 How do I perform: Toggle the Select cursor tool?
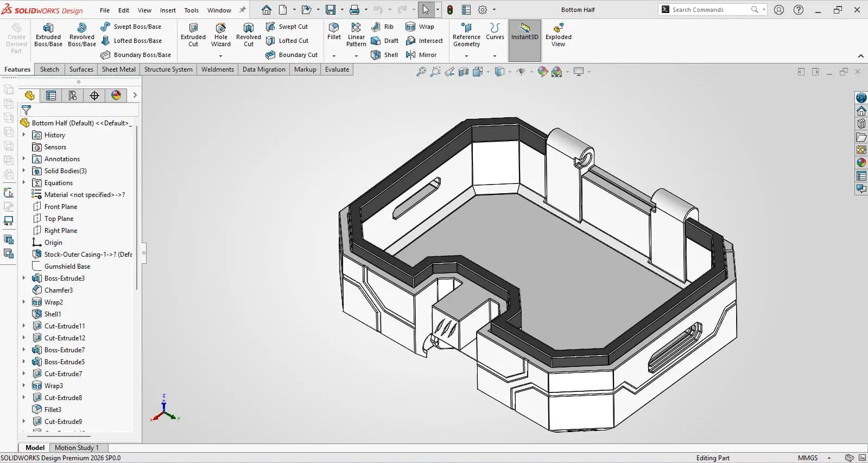pos(426,10)
